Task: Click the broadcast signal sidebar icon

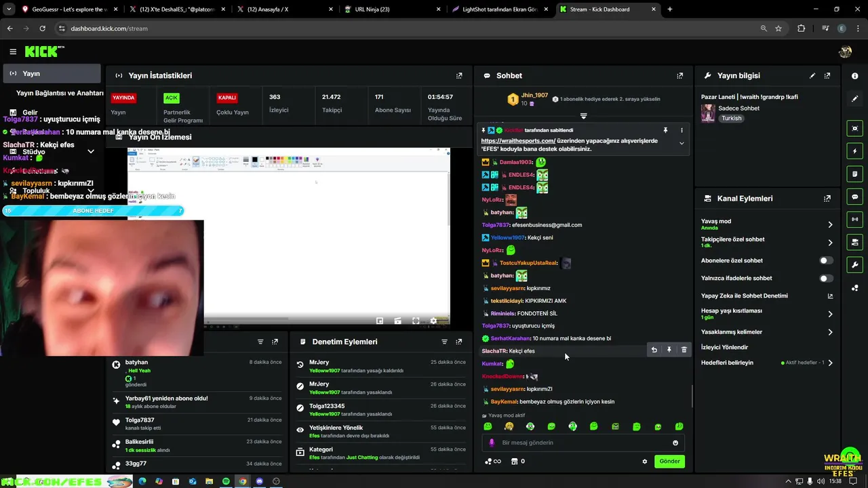Action: click(854, 220)
